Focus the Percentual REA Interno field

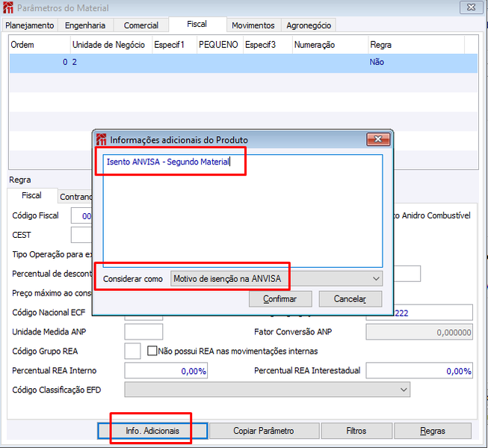(x=166, y=370)
